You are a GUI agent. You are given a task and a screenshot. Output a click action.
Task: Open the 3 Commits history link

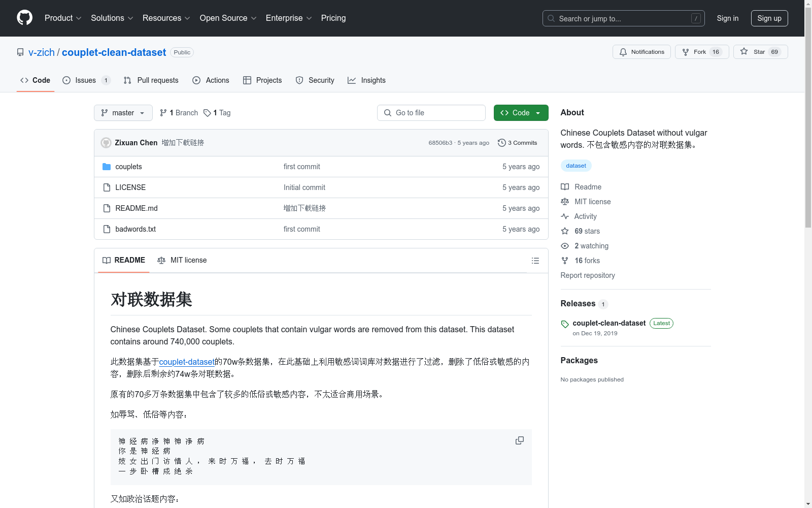coord(518,143)
